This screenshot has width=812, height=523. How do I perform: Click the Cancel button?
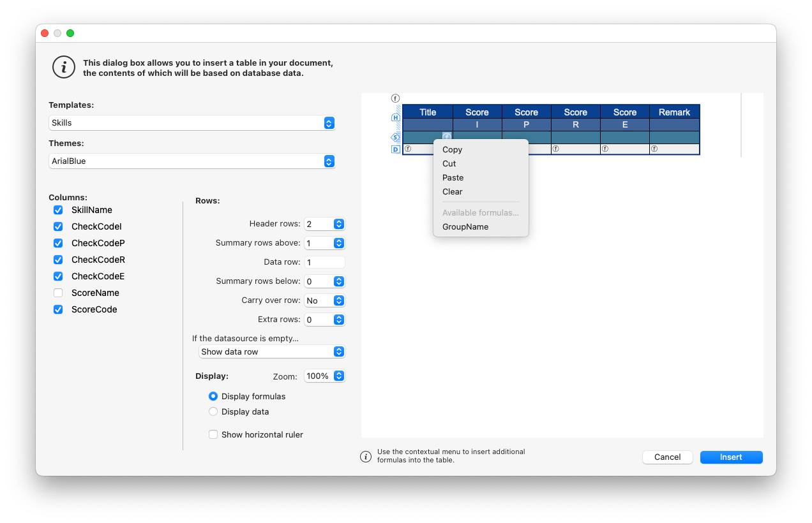[x=667, y=457]
